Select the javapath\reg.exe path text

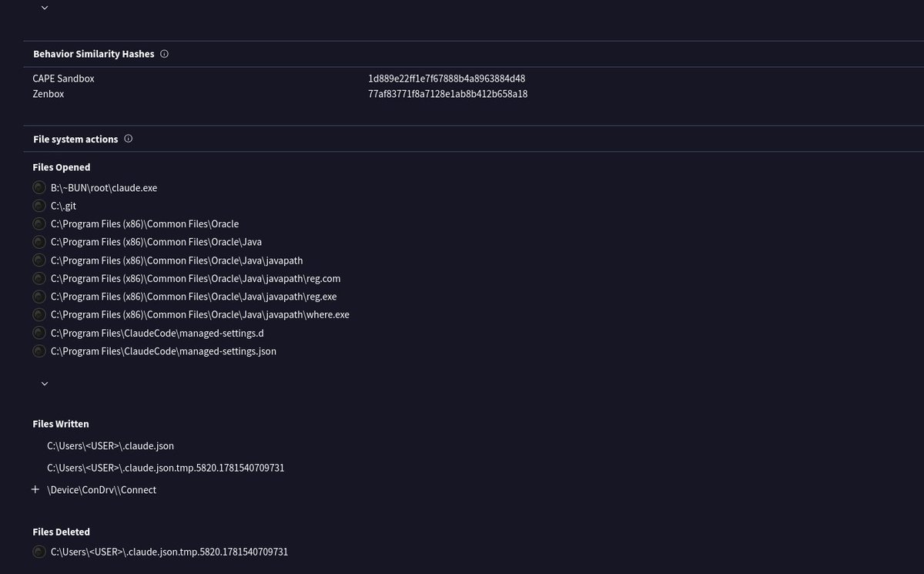click(193, 297)
